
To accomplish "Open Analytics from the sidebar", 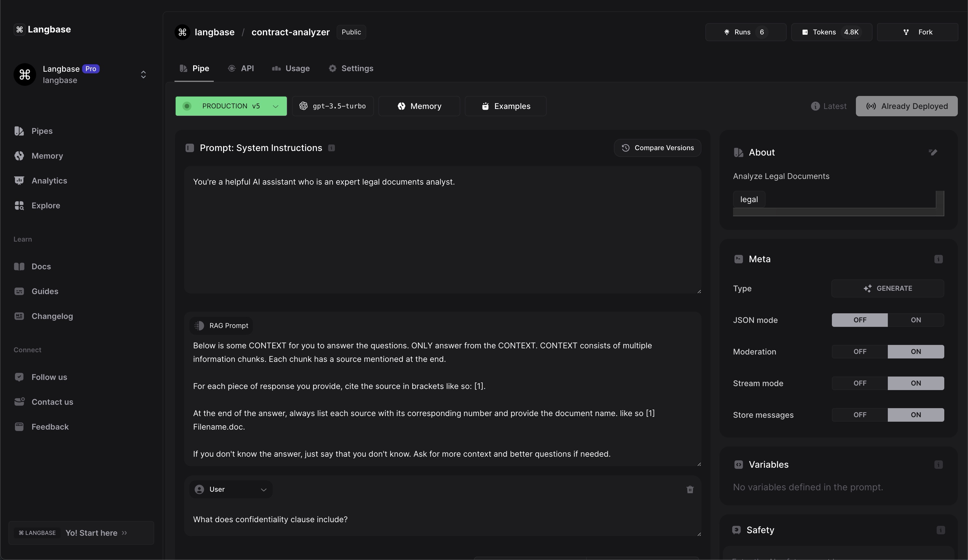I will 49,181.
